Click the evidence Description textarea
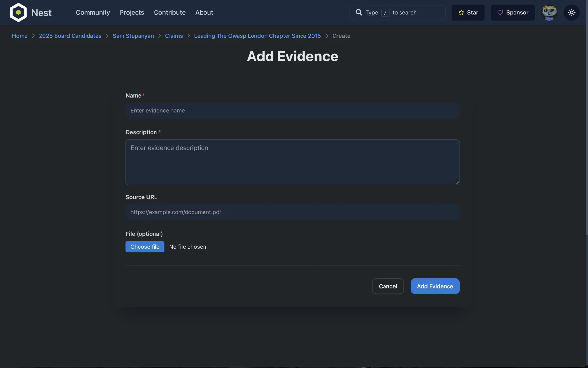Image resolution: width=588 pixels, height=368 pixels. [292, 162]
